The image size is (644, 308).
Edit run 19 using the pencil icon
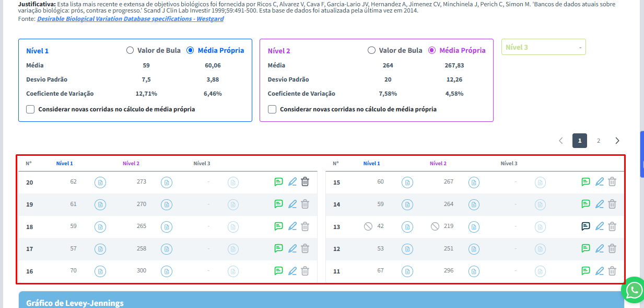pyautogui.click(x=292, y=204)
